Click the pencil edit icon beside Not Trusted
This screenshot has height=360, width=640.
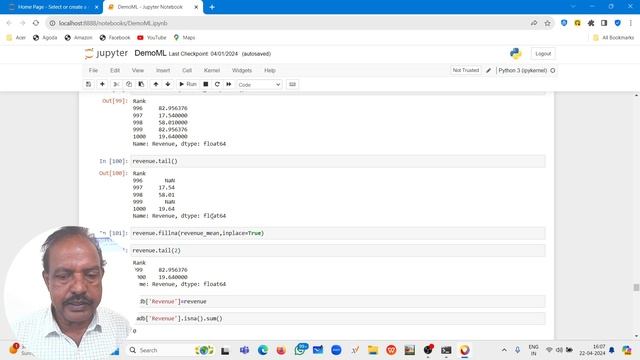tap(489, 70)
